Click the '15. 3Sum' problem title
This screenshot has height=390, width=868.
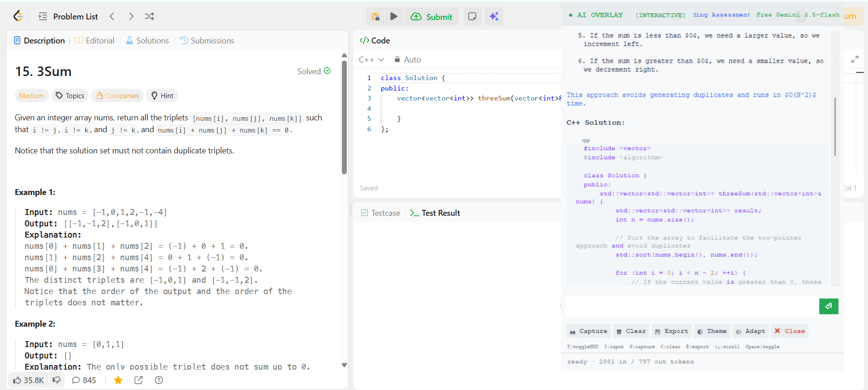pos(43,71)
